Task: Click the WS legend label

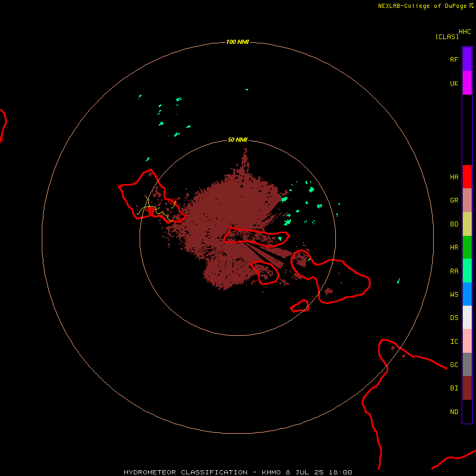Action: tap(454, 295)
